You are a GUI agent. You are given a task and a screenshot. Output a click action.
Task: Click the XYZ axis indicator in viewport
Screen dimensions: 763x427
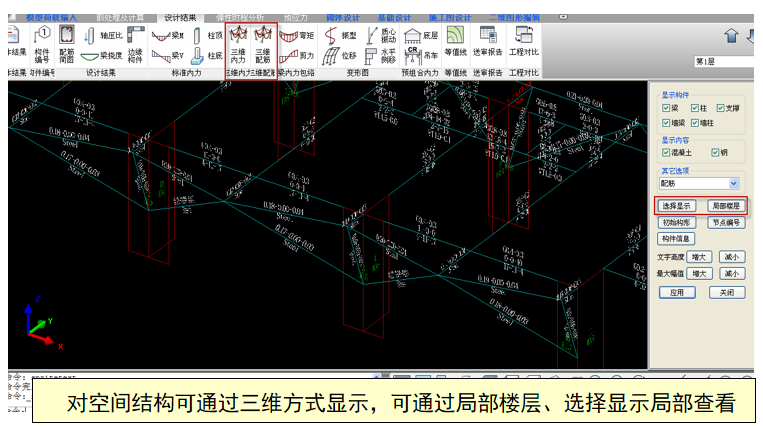tap(43, 323)
